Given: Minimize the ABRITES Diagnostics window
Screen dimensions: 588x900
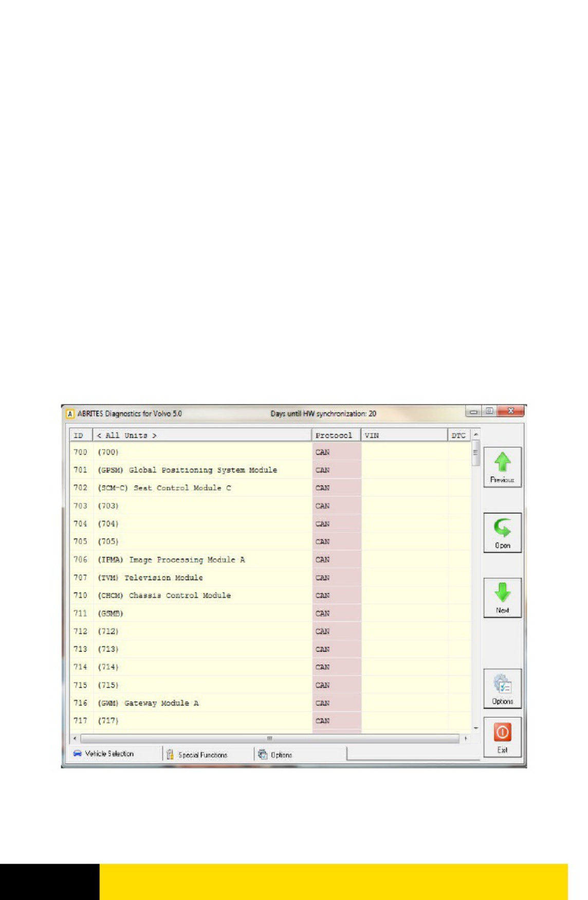Looking at the screenshot, I should (473, 411).
